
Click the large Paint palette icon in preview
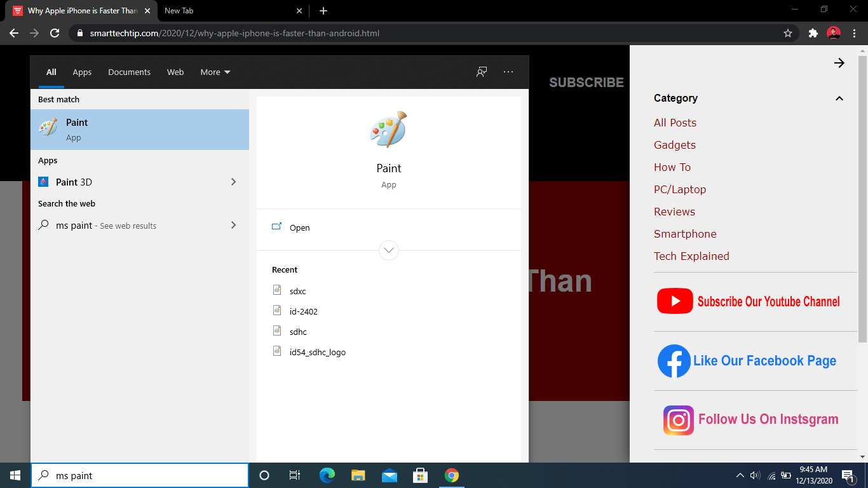pyautogui.click(x=388, y=130)
